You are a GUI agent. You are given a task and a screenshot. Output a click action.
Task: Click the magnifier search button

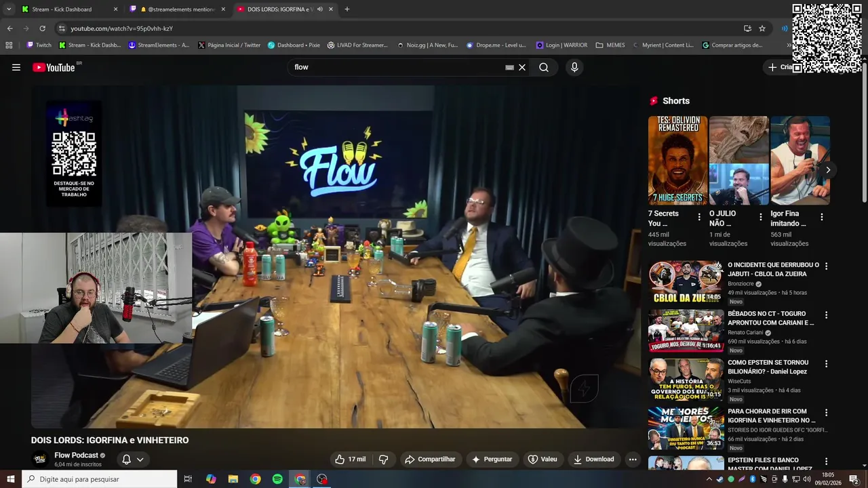point(544,67)
